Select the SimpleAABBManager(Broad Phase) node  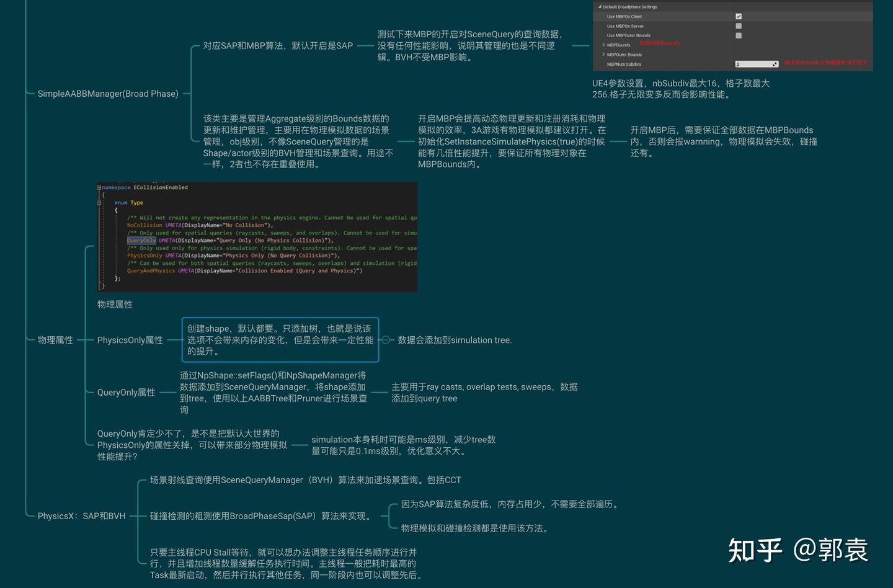(x=109, y=93)
